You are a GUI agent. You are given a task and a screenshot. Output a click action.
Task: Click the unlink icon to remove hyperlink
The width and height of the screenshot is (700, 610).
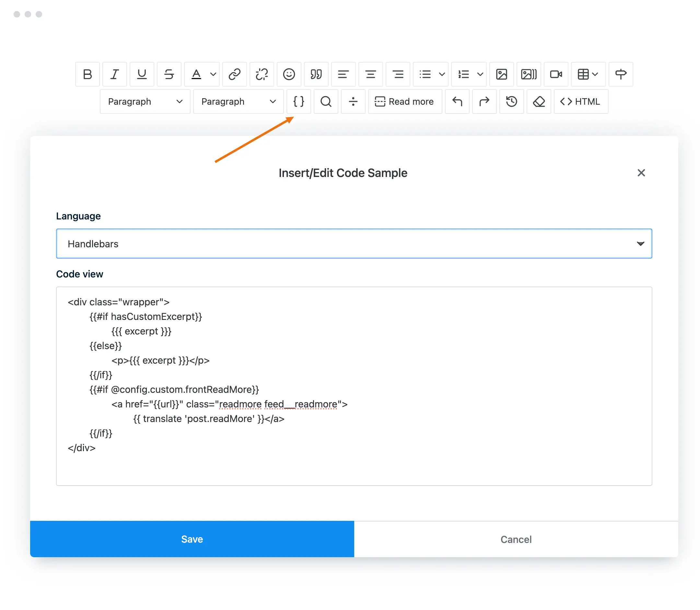pyautogui.click(x=262, y=74)
